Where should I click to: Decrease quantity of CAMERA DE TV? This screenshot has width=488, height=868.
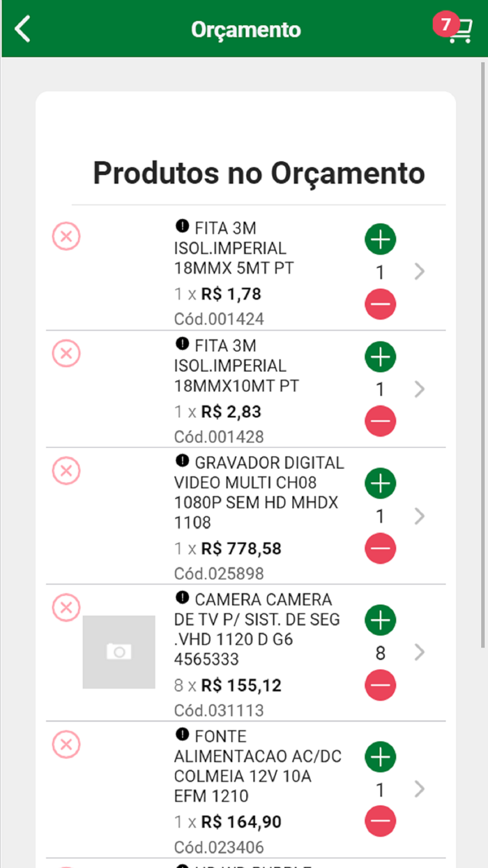pyautogui.click(x=380, y=685)
